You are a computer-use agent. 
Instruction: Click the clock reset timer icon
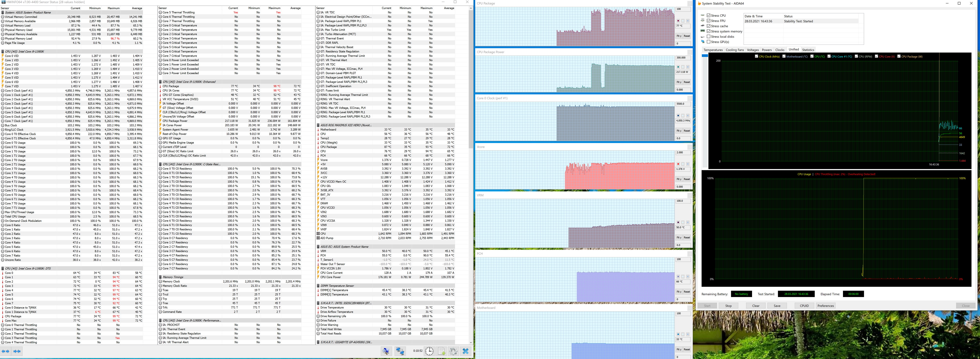click(429, 351)
